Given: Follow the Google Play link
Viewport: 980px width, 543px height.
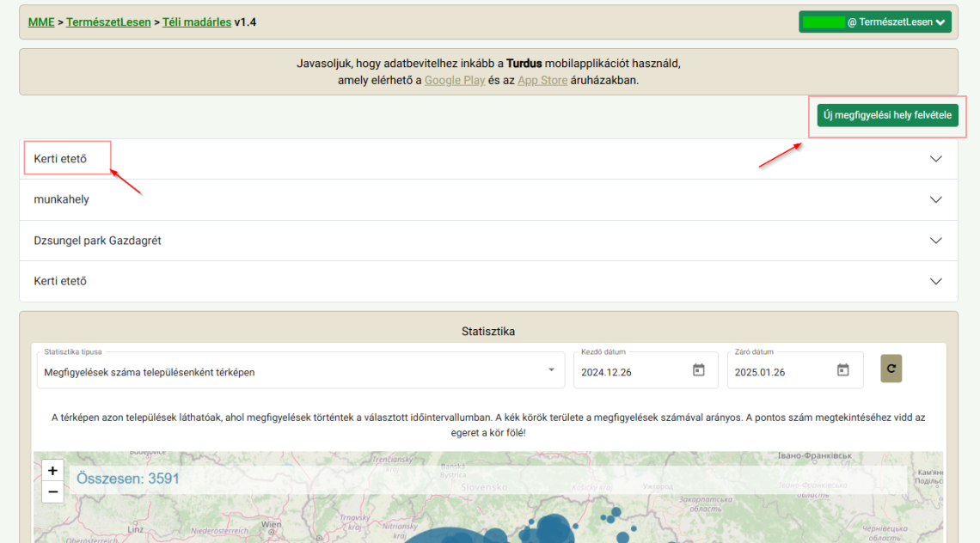Looking at the screenshot, I should click(455, 80).
